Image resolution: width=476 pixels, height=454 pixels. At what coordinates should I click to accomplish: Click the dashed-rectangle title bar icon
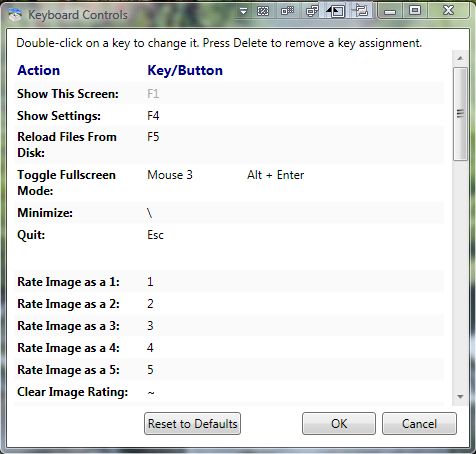[x=263, y=12]
